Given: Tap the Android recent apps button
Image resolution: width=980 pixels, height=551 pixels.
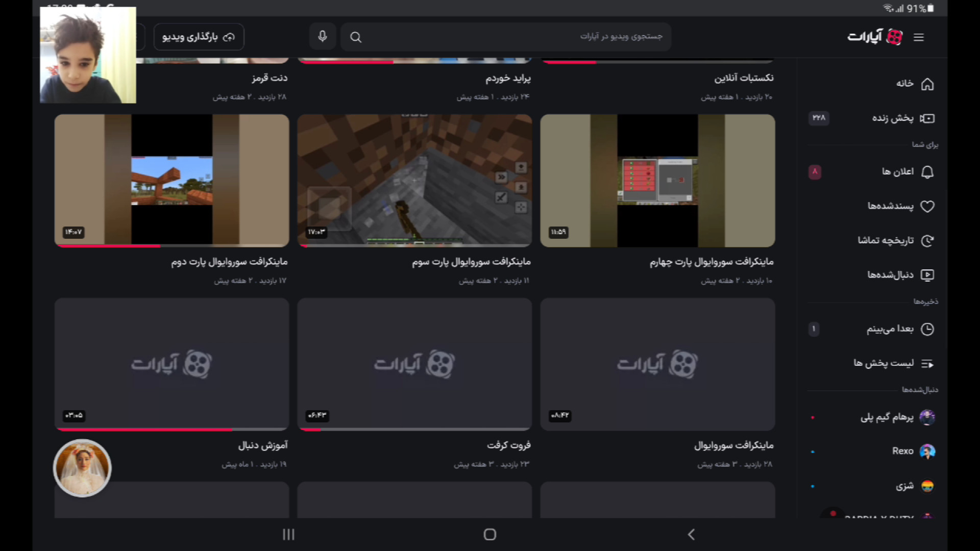Looking at the screenshot, I should click(288, 534).
